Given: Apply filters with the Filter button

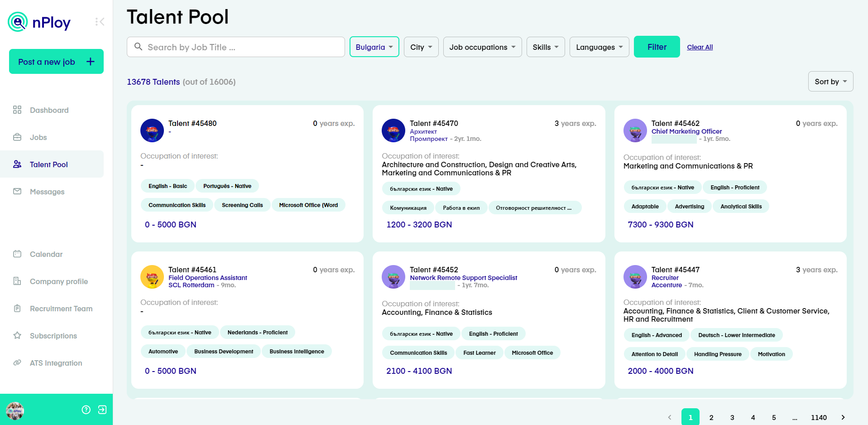Looking at the screenshot, I should coord(657,47).
